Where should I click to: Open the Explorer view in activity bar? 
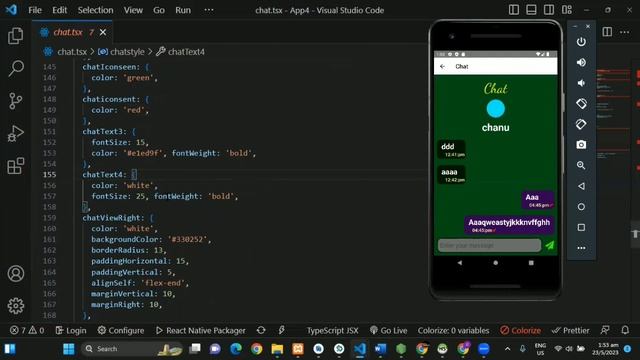(x=16, y=36)
